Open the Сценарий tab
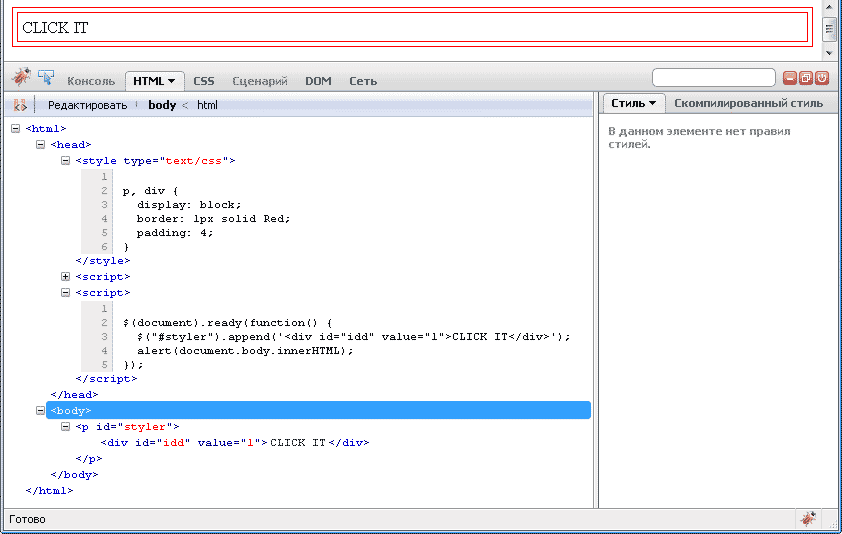Viewport: 842px width, 534px height. point(260,81)
